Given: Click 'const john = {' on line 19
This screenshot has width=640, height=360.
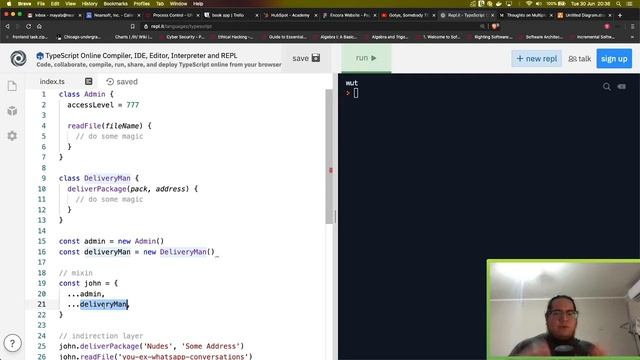Looking at the screenshot, I should pyautogui.click(x=88, y=283).
